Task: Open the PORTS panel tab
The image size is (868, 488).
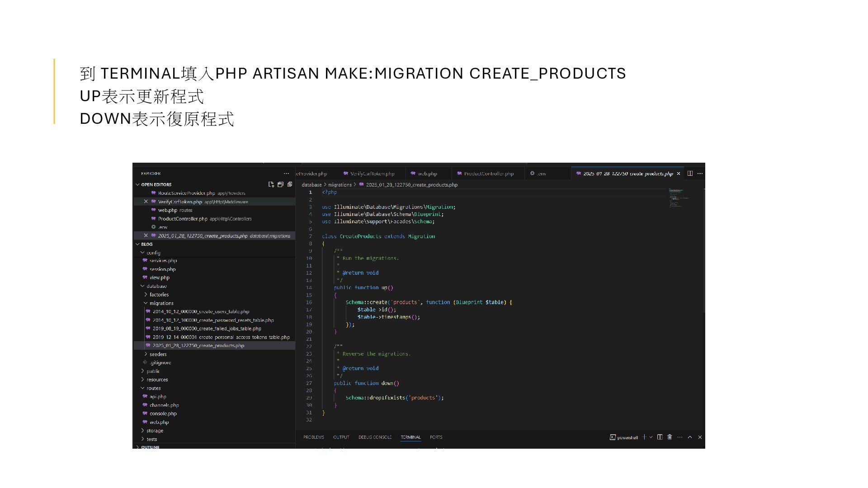Action: pos(436,437)
